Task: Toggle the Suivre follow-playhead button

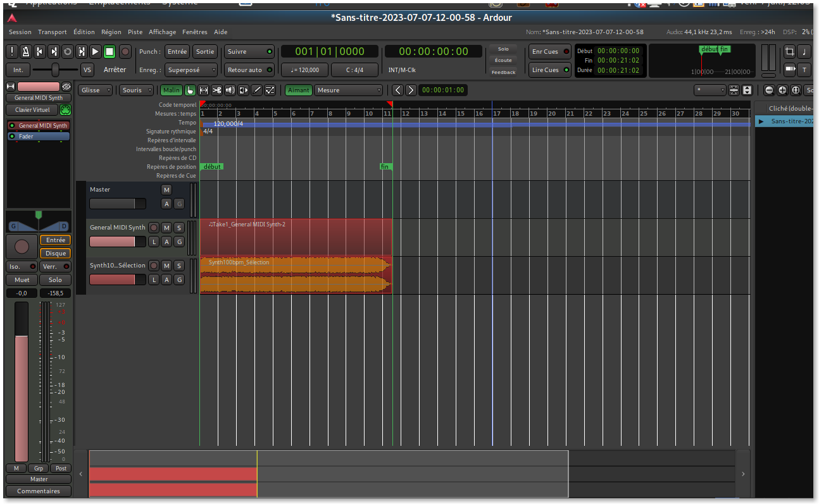Action: (250, 52)
